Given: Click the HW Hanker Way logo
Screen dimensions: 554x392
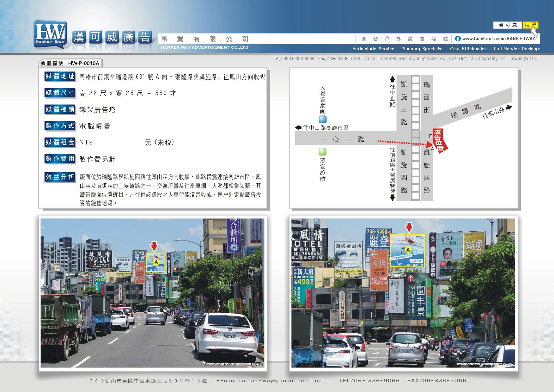Looking at the screenshot, I should click(x=50, y=34).
